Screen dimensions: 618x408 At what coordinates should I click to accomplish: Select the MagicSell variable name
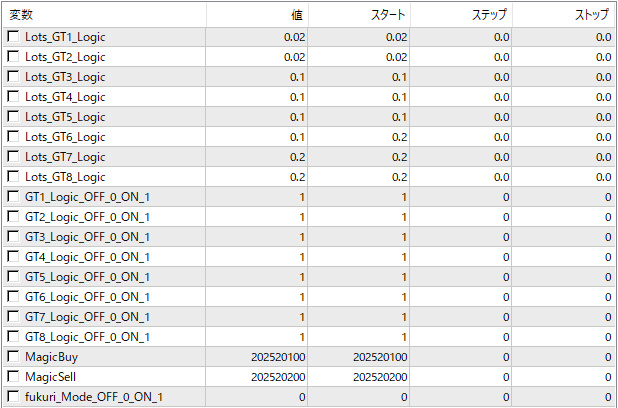click(x=50, y=377)
